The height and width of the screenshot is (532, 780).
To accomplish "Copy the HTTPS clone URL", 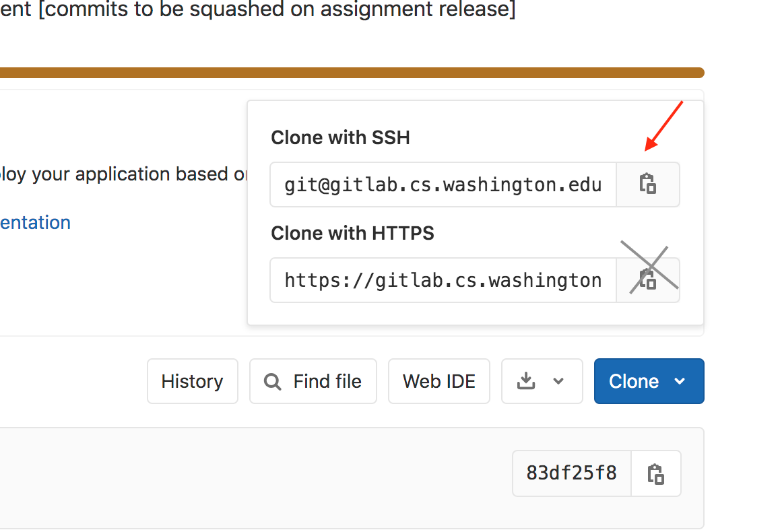I will point(647,279).
